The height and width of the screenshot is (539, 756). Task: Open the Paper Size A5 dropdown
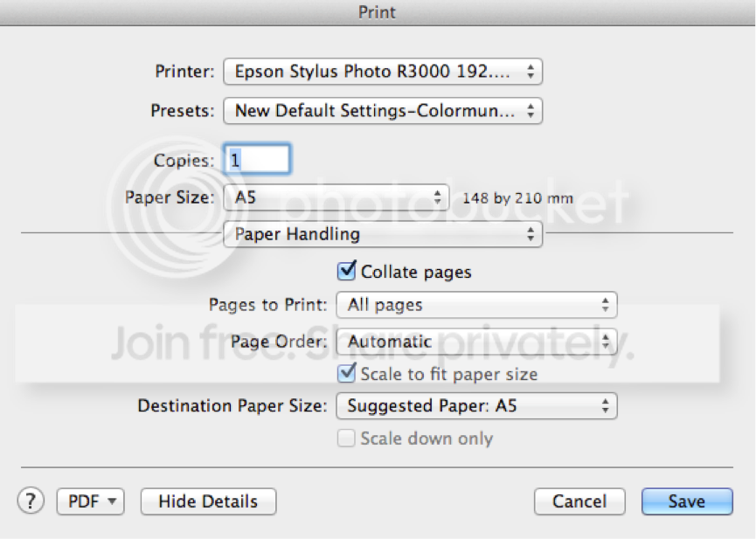pos(336,197)
